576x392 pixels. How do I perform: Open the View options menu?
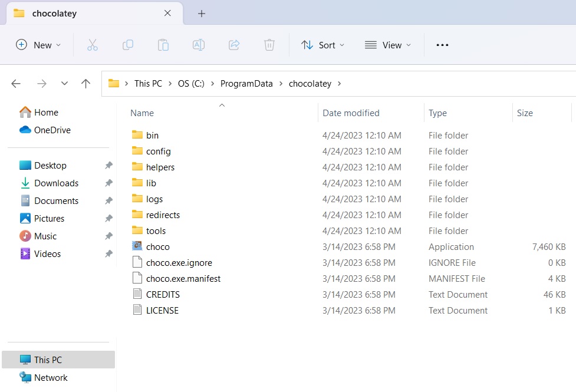click(x=388, y=44)
